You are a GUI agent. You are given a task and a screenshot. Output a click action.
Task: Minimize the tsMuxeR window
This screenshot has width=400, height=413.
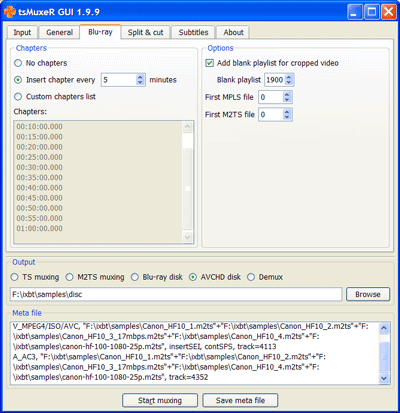tap(354, 12)
